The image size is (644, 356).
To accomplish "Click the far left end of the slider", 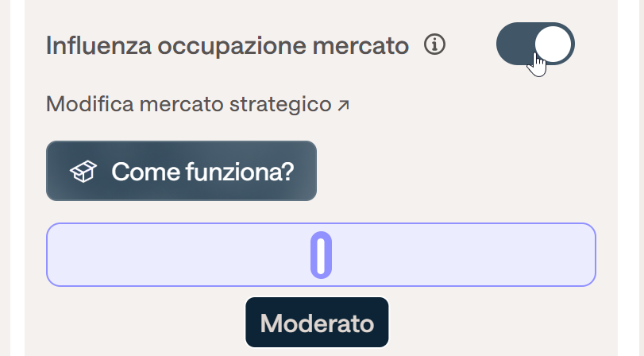I will 53,255.
